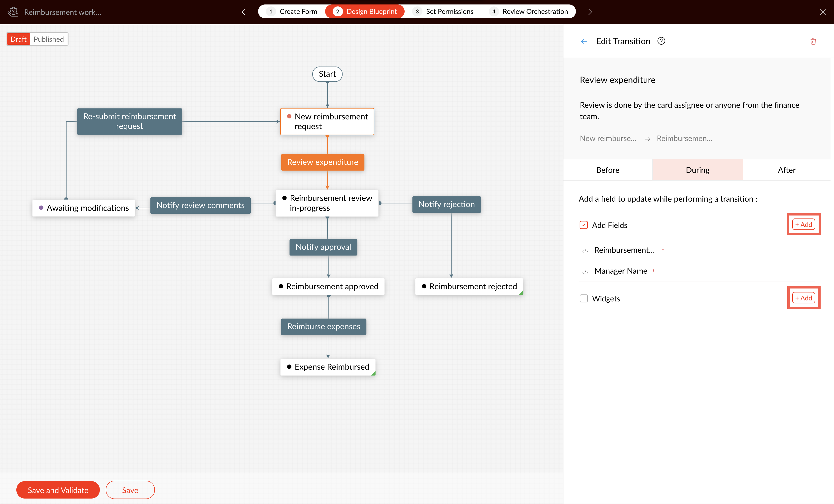Click Save and Validate button

pos(58,490)
